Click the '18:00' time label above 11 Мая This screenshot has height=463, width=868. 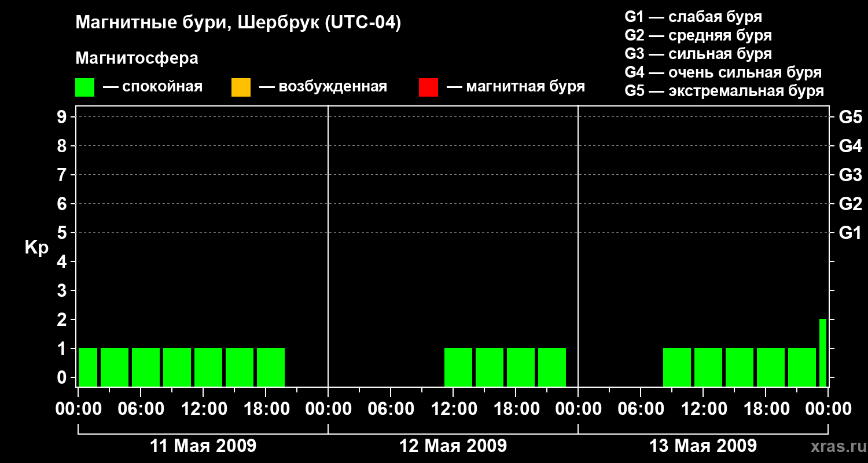click(x=266, y=409)
